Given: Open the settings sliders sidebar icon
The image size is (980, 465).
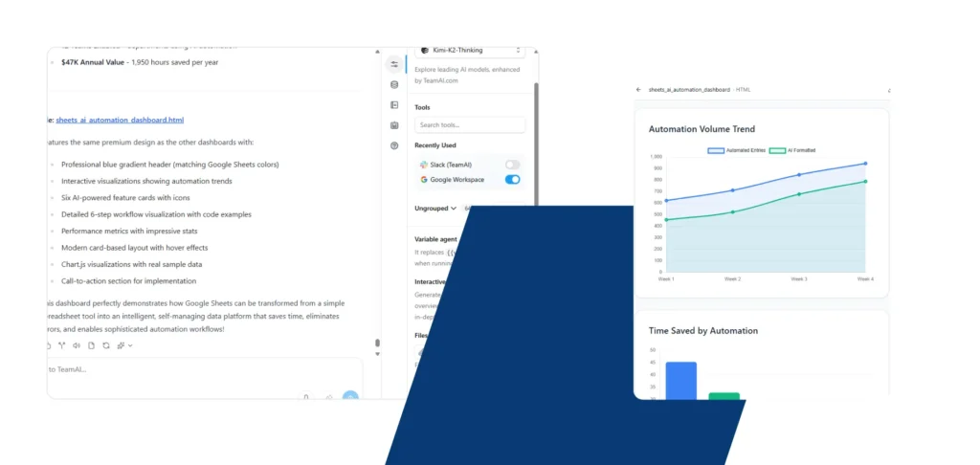Looking at the screenshot, I should (x=394, y=64).
